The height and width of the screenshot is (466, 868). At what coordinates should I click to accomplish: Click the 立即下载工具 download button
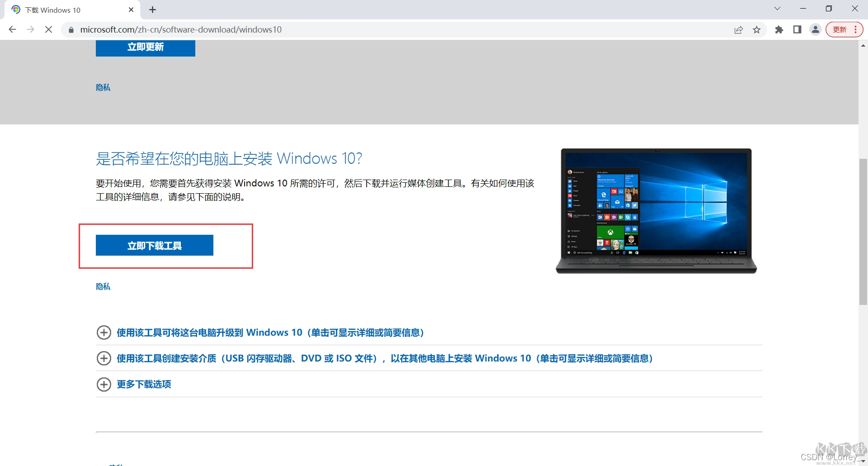tap(154, 245)
